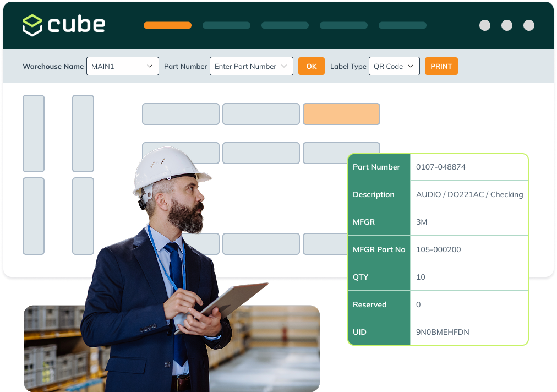Click the PRINT button
The image size is (557, 392).
pyautogui.click(x=441, y=66)
